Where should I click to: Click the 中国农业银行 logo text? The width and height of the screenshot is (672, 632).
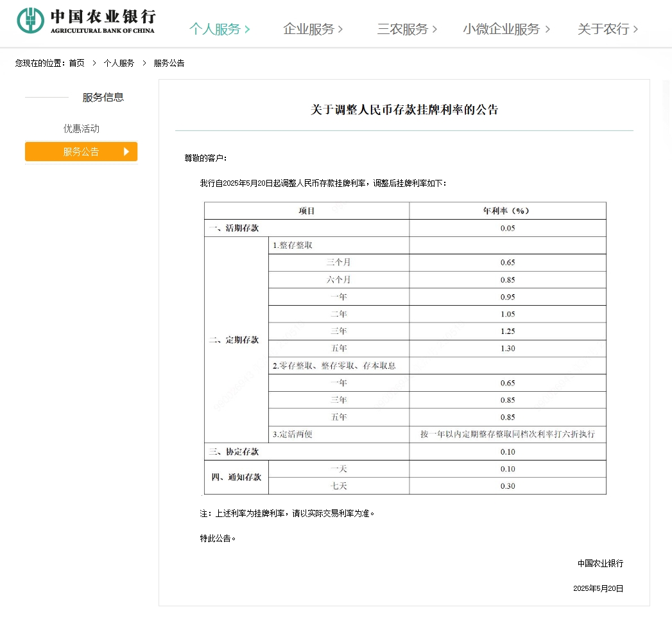coord(103,17)
